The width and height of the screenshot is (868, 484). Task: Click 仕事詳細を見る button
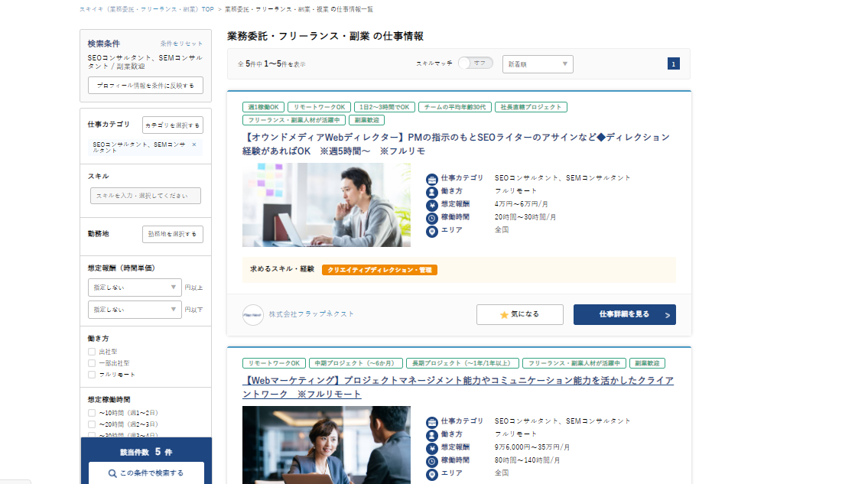[x=625, y=314]
